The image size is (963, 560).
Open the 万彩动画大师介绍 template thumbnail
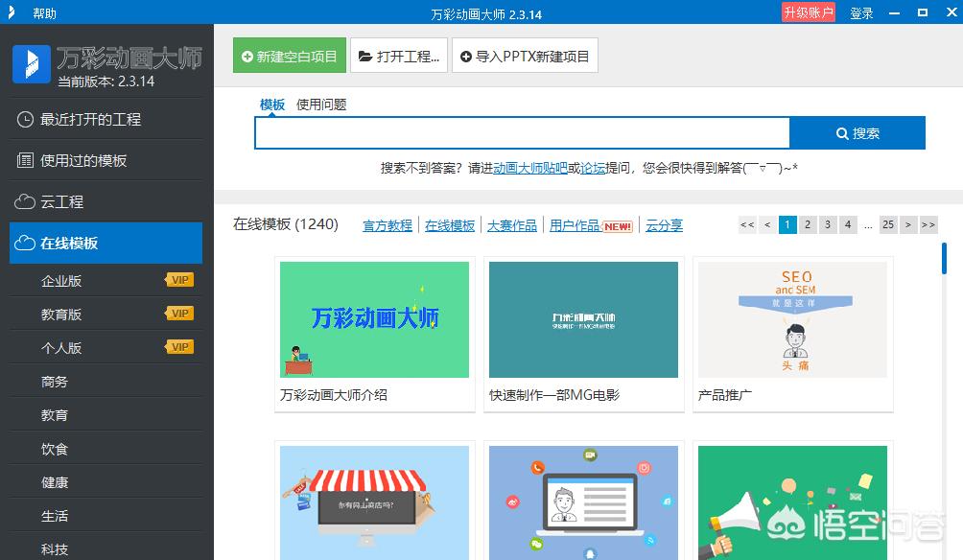click(x=375, y=320)
